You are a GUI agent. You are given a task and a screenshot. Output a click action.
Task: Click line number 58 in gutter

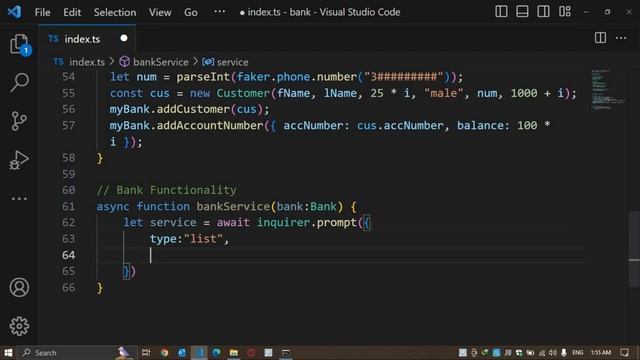coord(69,158)
